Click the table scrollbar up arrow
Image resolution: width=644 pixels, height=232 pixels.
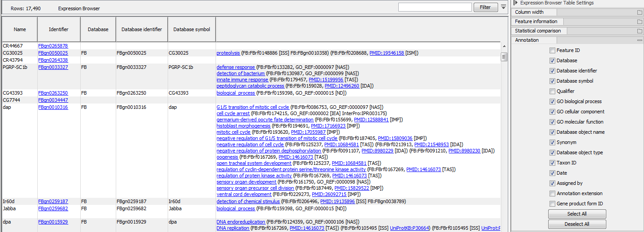point(504,46)
